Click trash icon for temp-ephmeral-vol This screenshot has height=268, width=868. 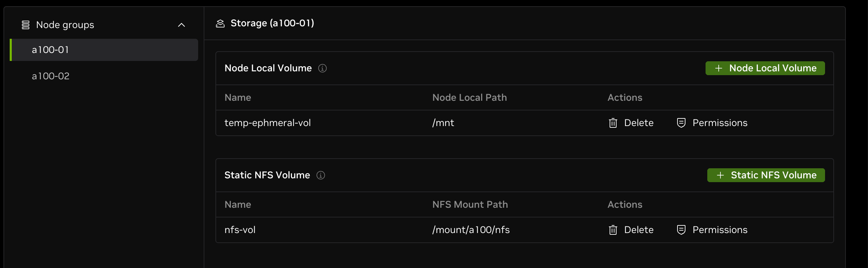tap(613, 123)
